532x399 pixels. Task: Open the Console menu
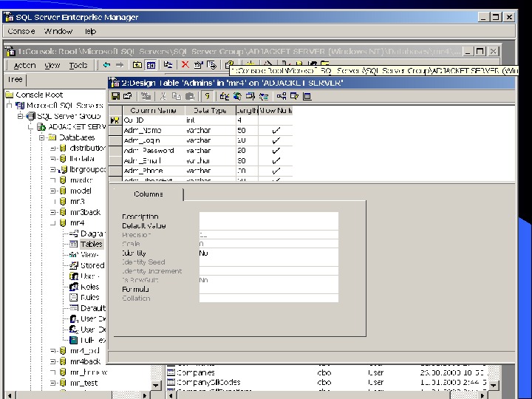pos(21,31)
